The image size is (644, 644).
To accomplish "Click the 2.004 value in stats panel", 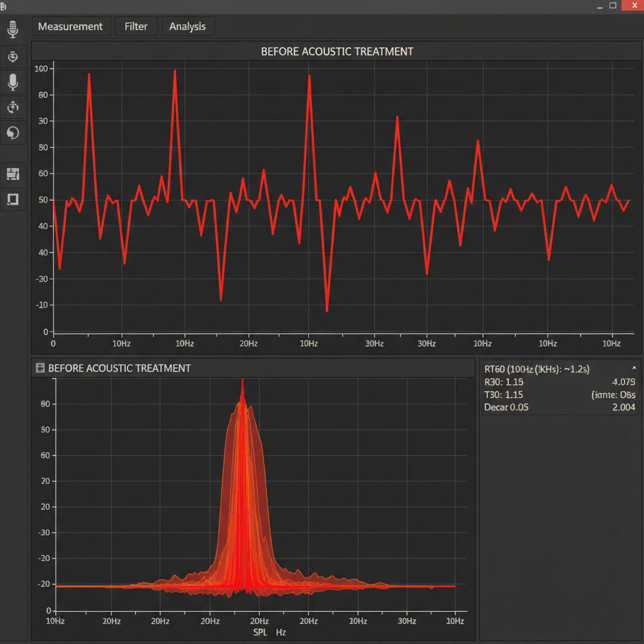I will pos(623,407).
